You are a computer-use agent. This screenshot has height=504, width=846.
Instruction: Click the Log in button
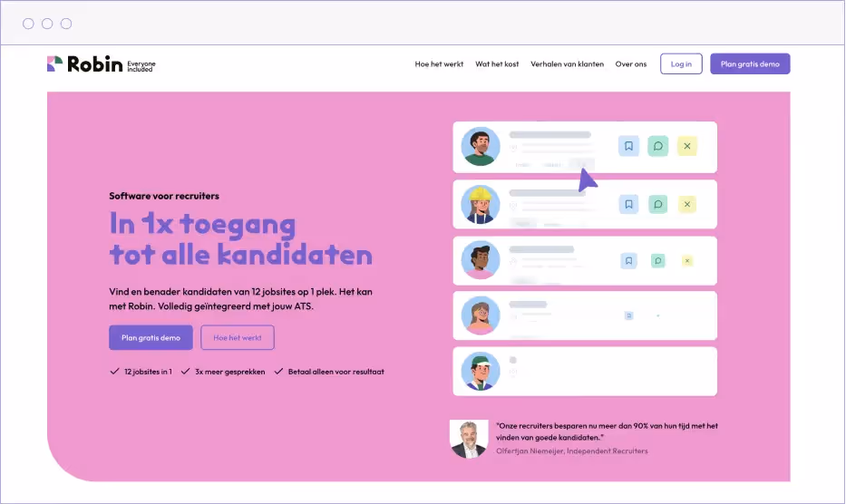coord(681,63)
